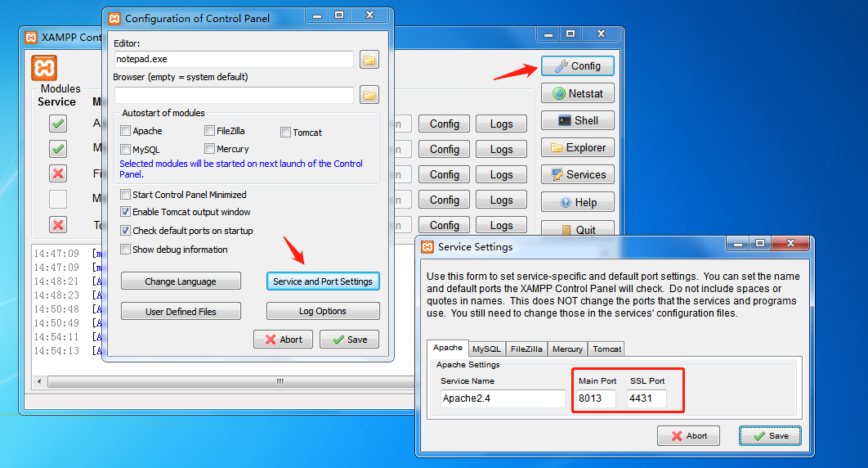The image size is (868, 468).
Task: Click the SSL Port field 4431
Action: coord(647,398)
